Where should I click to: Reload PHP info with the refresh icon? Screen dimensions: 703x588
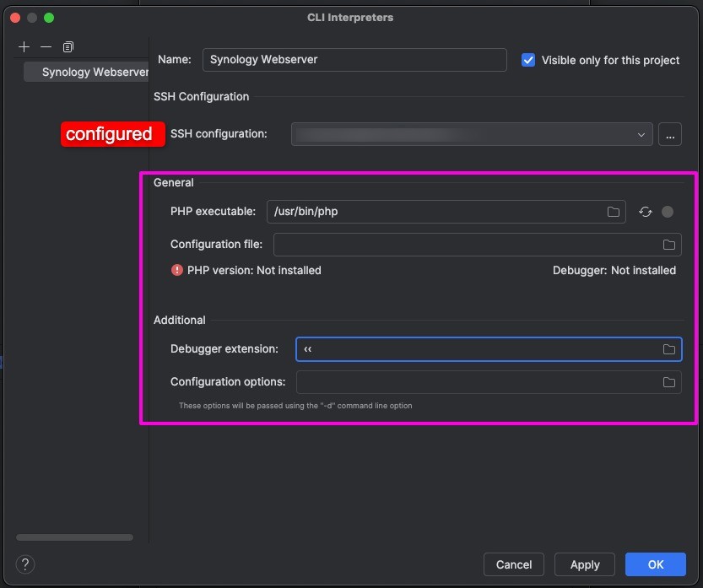click(x=646, y=212)
